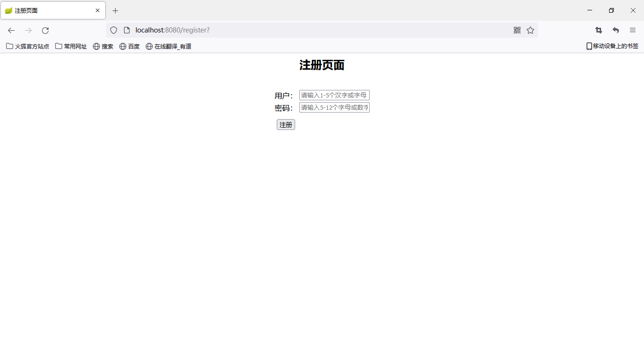Click the 密码: label text
Screen dimensions: 644x340
click(x=284, y=108)
